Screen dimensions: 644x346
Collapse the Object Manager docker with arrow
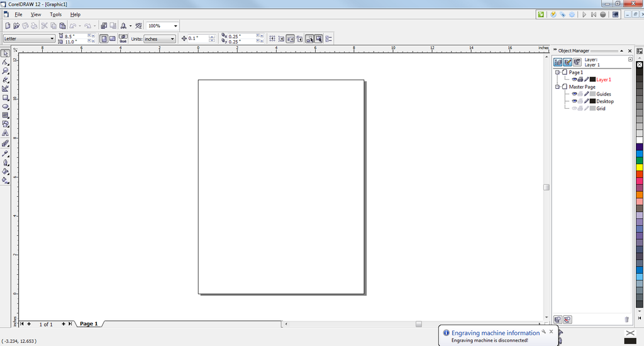coord(621,50)
